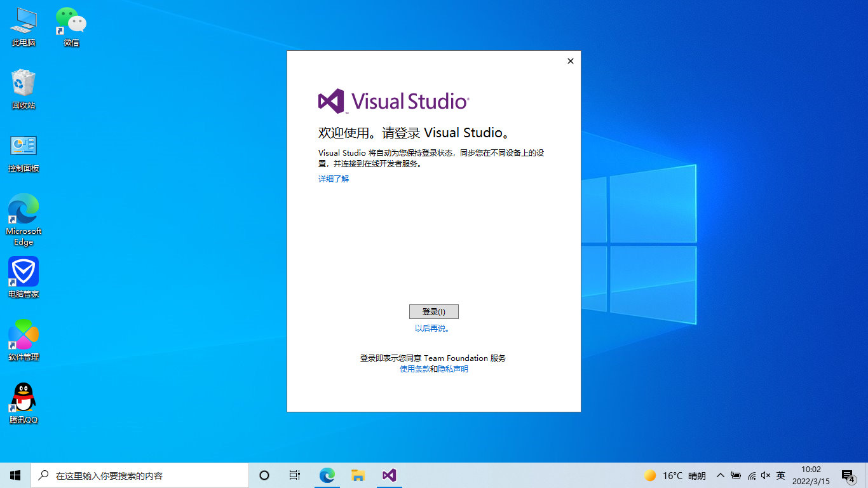The image size is (868, 488).
Task: Open the 微信 WeChat desktop shortcut
Action: 71,27
